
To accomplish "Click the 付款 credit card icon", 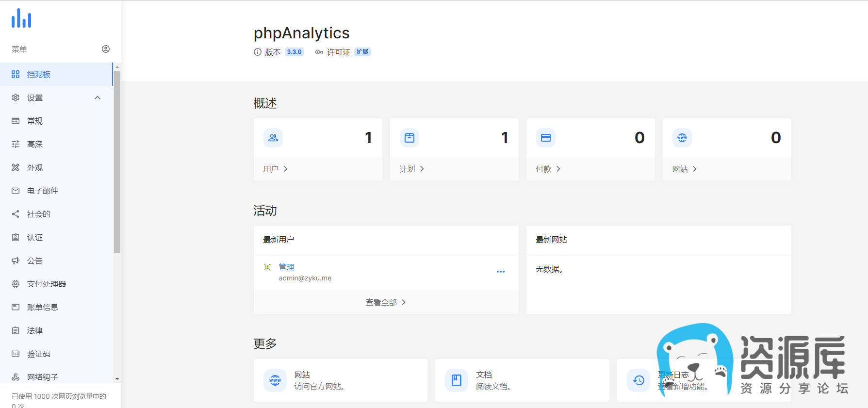I will pyautogui.click(x=546, y=138).
